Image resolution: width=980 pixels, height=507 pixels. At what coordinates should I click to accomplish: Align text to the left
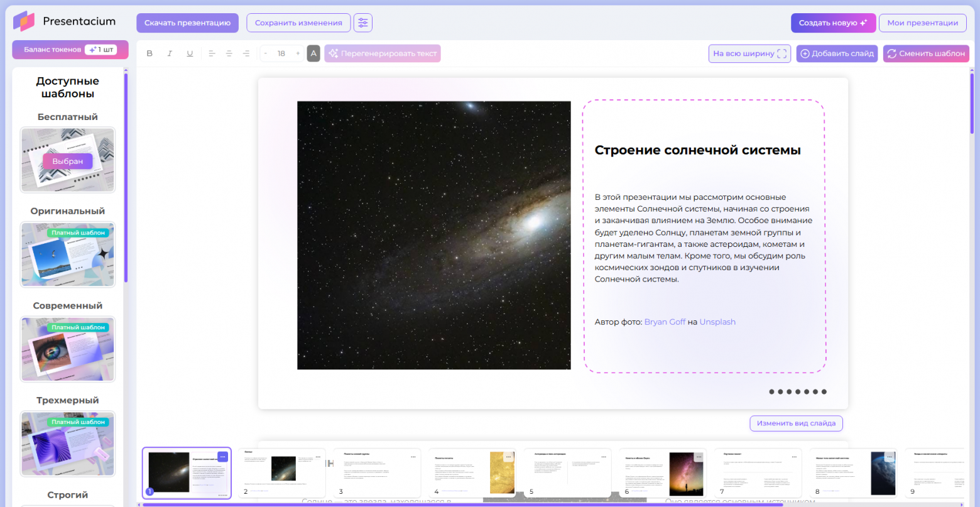point(212,53)
